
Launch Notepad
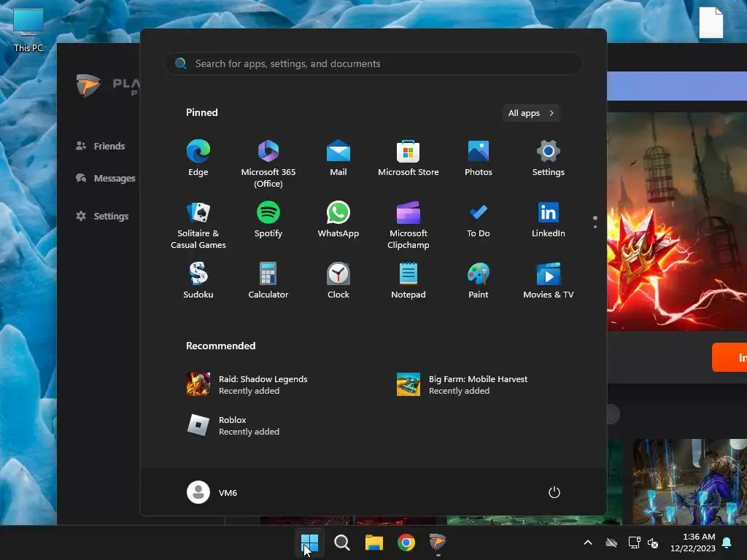(x=409, y=281)
